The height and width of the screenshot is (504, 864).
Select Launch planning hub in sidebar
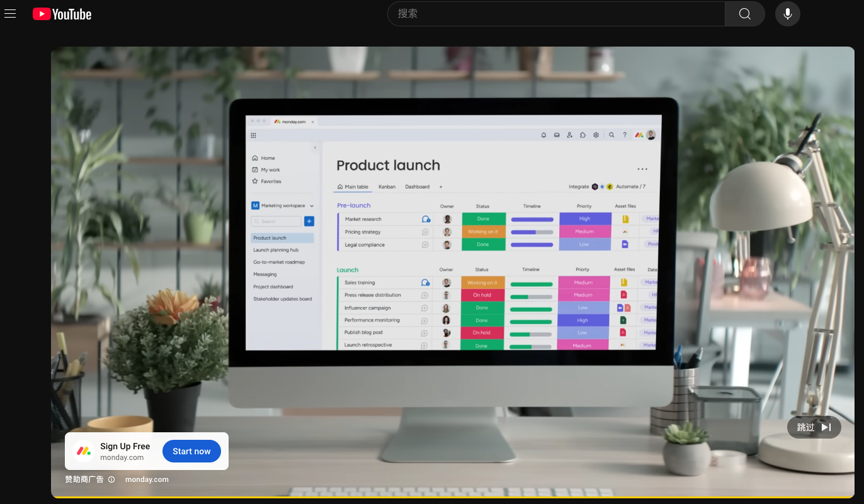click(x=276, y=250)
